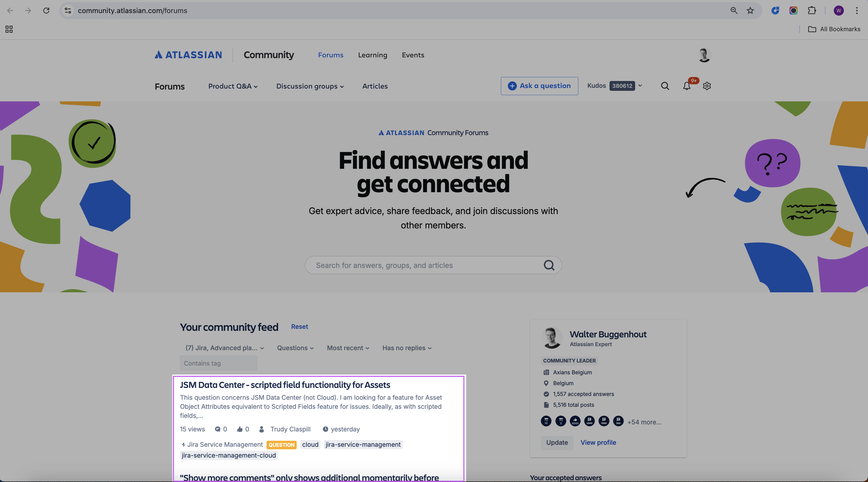This screenshot has width=868, height=482.
Task: Click the Contains tag input field
Action: tap(218, 363)
